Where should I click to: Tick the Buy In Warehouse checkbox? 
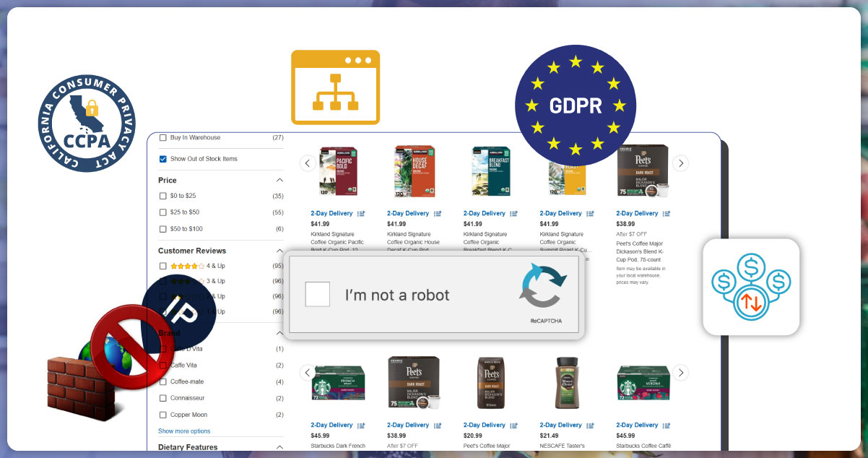coord(163,137)
